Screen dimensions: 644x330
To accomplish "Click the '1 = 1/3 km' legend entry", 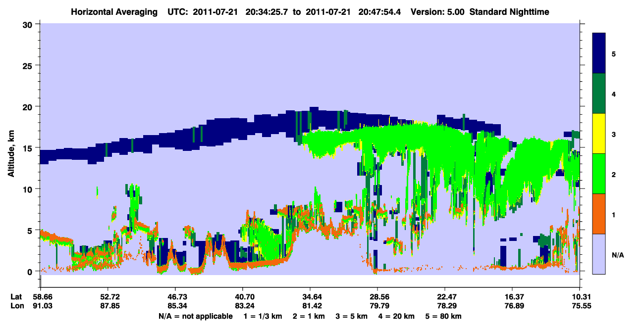I will tap(263, 316).
